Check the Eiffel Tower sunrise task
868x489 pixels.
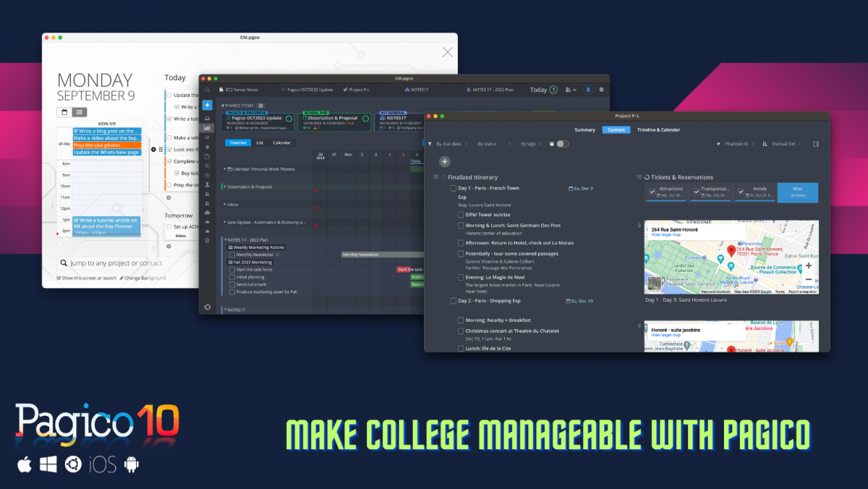(x=461, y=215)
